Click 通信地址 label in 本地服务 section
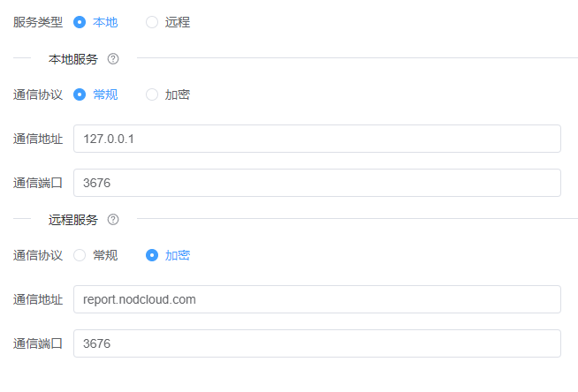Image resolution: width=578 pixels, height=392 pixels. 38,139
